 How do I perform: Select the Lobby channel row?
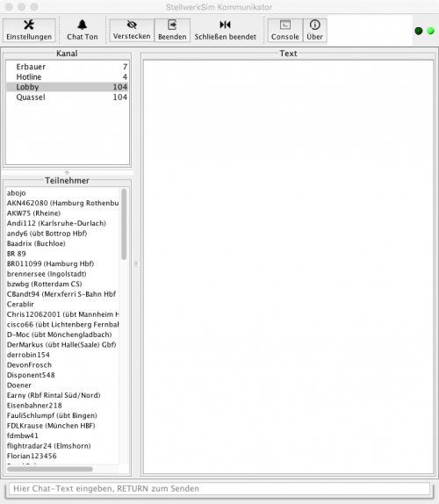68,87
